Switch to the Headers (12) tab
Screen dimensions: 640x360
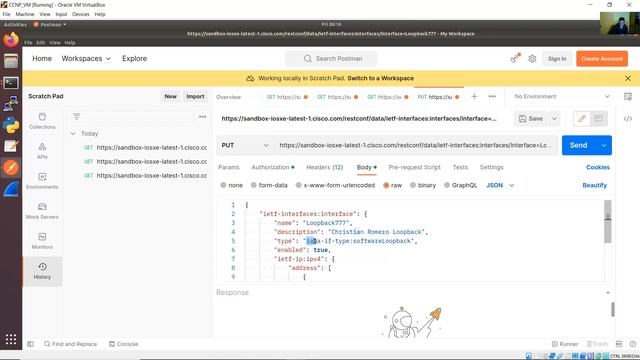pyautogui.click(x=324, y=167)
